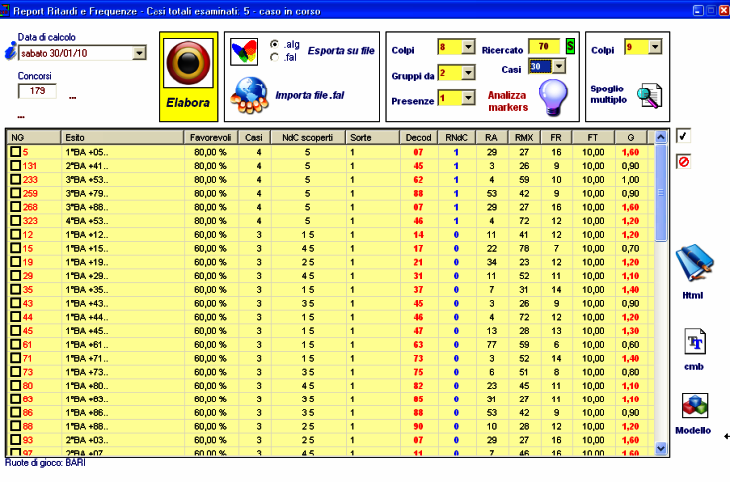Check the box for row NG 323
This screenshot has width=730, height=482.
tap(16, 221)
